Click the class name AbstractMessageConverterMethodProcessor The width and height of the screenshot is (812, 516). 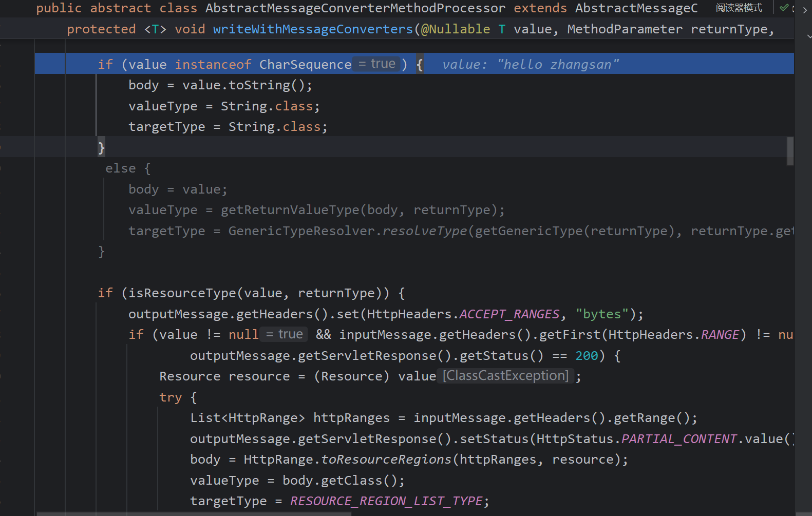point(355,8)
